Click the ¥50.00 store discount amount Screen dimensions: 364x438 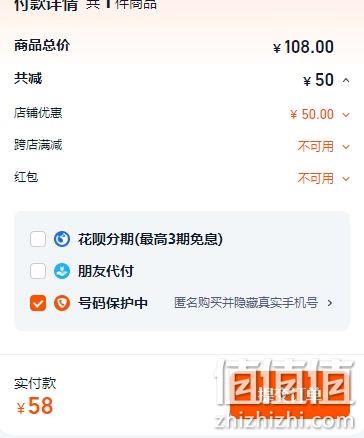[312, 114]
